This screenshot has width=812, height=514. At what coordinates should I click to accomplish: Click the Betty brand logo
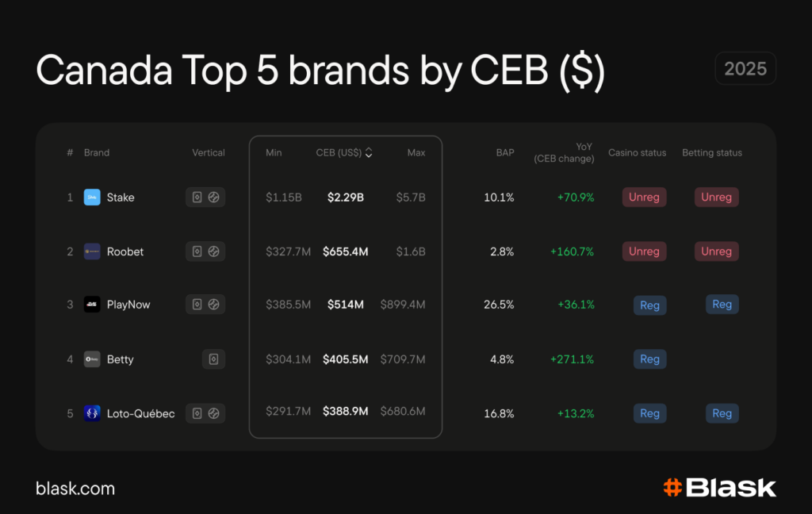coord(92,359)
